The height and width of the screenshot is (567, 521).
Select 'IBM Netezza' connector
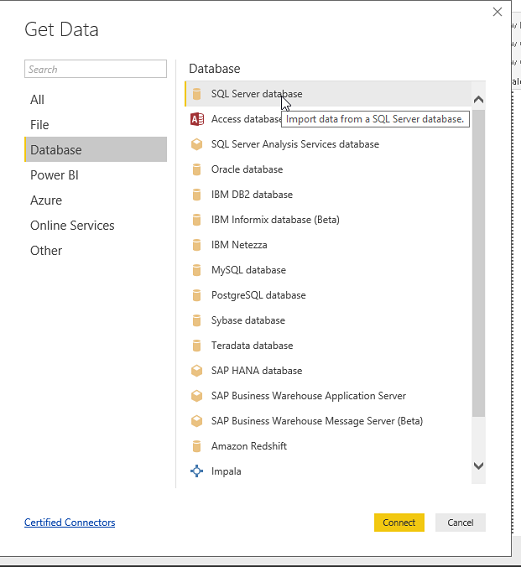328,245
